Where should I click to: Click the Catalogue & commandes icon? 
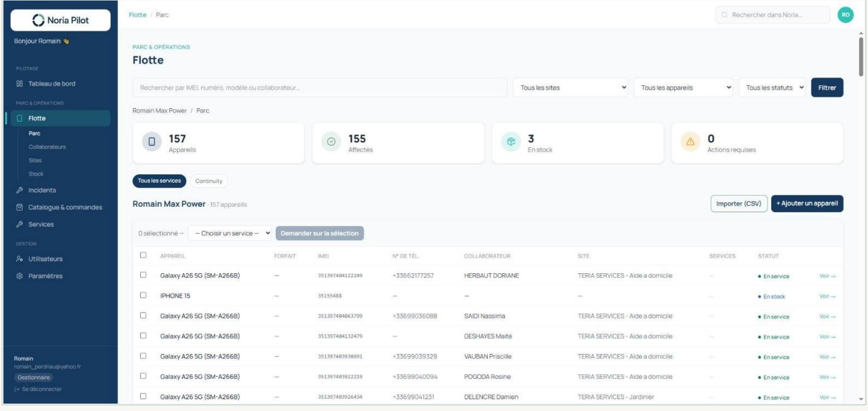(x=20, y=207)
